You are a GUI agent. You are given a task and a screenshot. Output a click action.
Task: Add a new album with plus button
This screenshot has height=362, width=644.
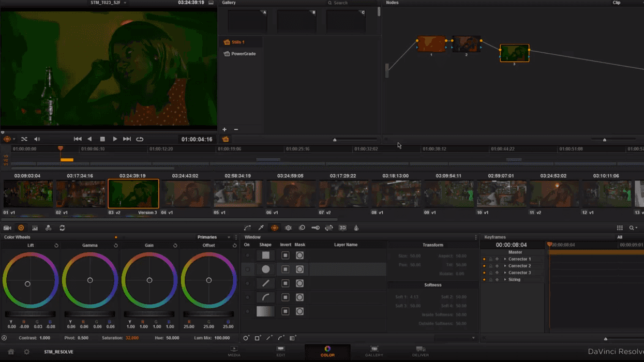coord(224,130)
